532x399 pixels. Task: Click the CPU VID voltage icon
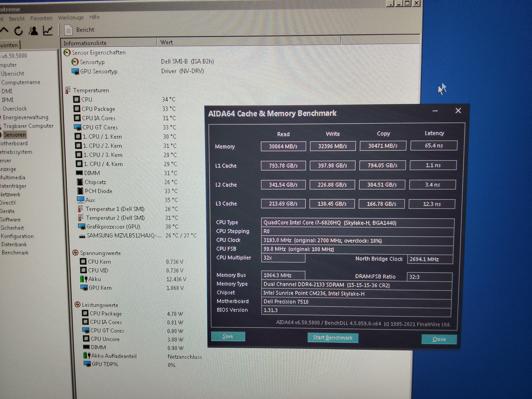(83, 270)
